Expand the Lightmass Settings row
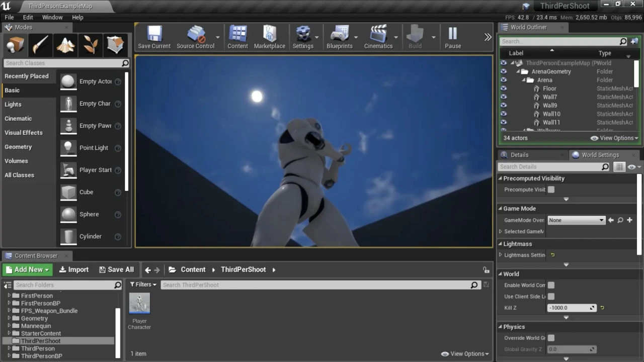 [501, 255]
